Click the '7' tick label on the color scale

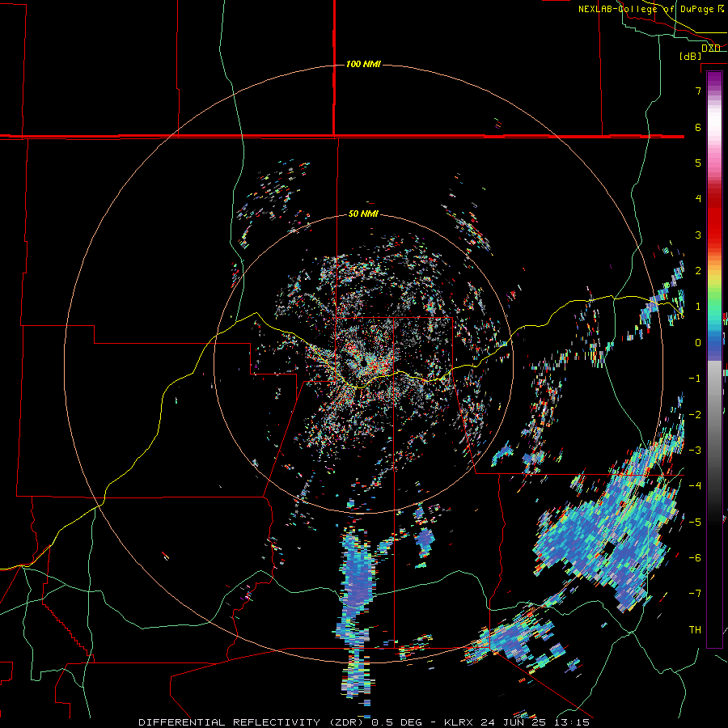click(698, 91)
